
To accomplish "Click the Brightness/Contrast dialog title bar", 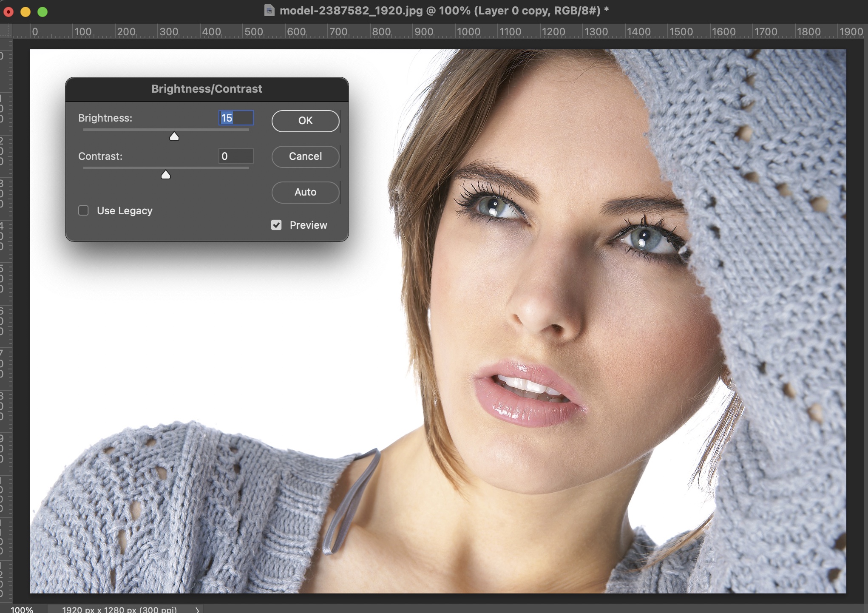I will (207, 89).
